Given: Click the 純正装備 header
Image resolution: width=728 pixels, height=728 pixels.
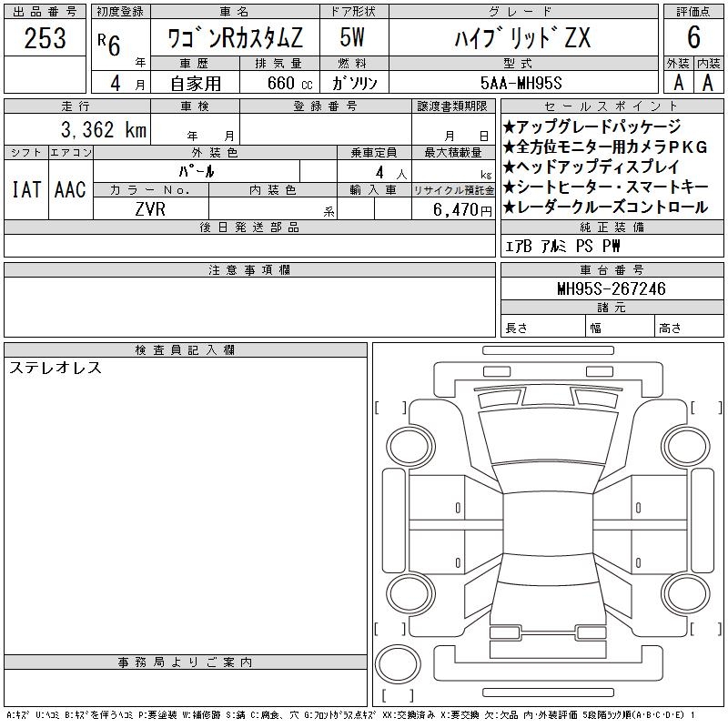Looking at the screenshot, I should click(612, 227).
